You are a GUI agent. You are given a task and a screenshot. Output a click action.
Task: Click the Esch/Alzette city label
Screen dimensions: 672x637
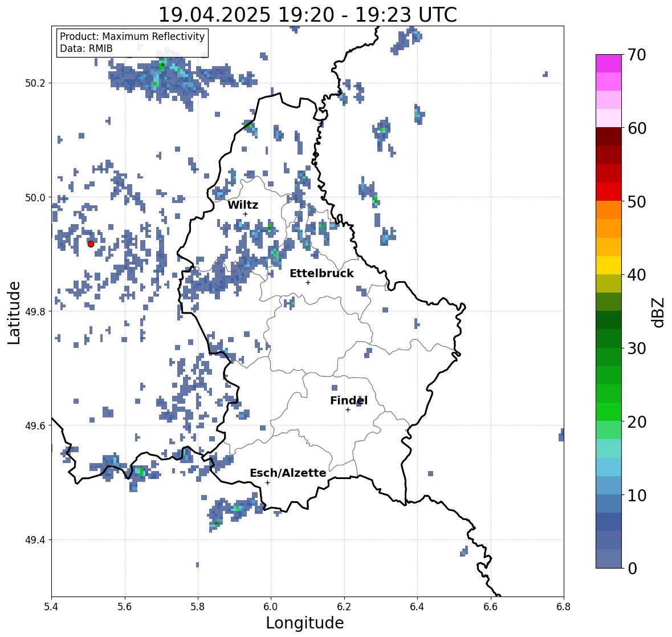[x=288, y=473]
